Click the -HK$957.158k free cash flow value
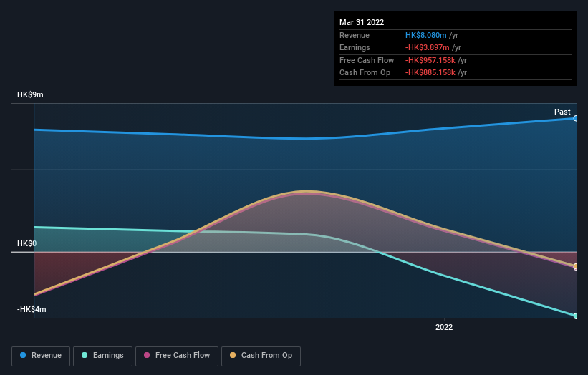588x375 pixels. point(430,60)
